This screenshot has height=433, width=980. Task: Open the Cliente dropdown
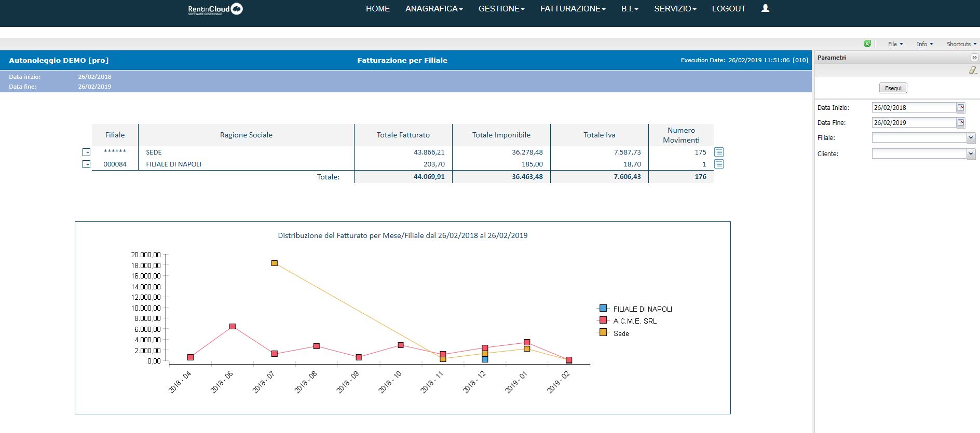pyautogui.click(x=971, y=153)
